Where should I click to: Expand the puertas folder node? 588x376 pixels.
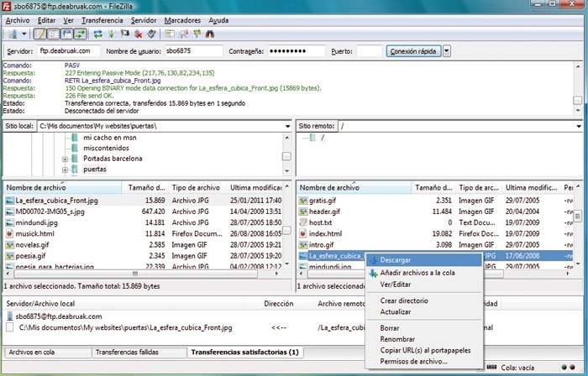pyautogui.click(x=65, y=170)
